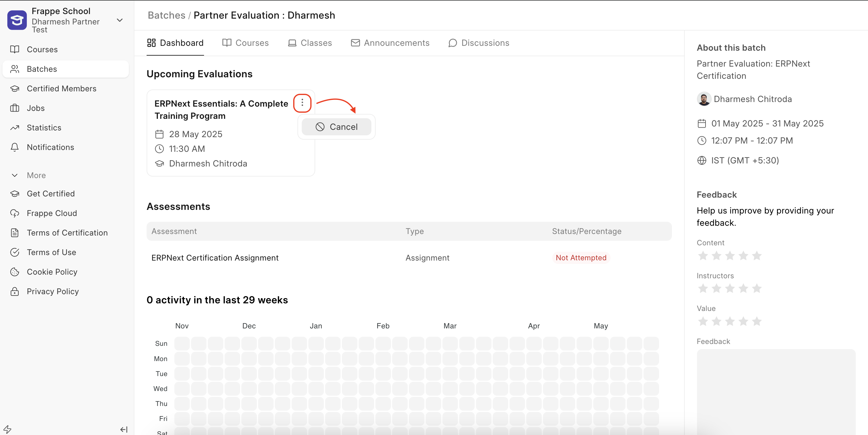Cancel the upcoming evaluation
868x435 pixels.
336,127
